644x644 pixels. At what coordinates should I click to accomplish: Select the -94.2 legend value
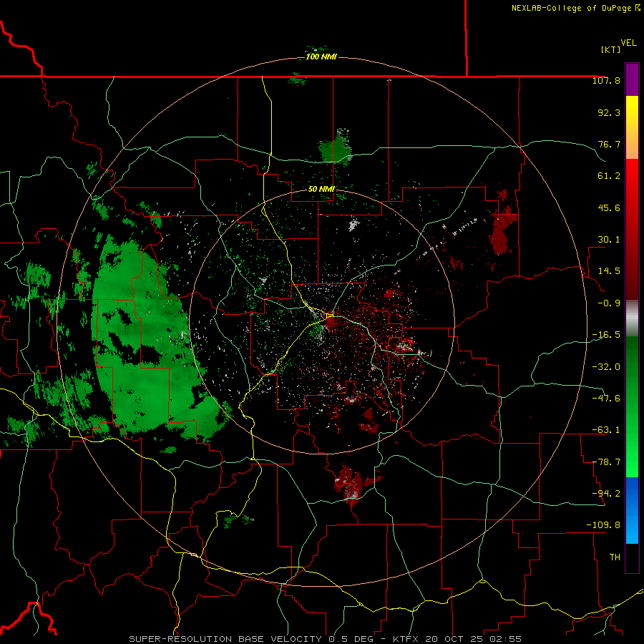[606, 493]
